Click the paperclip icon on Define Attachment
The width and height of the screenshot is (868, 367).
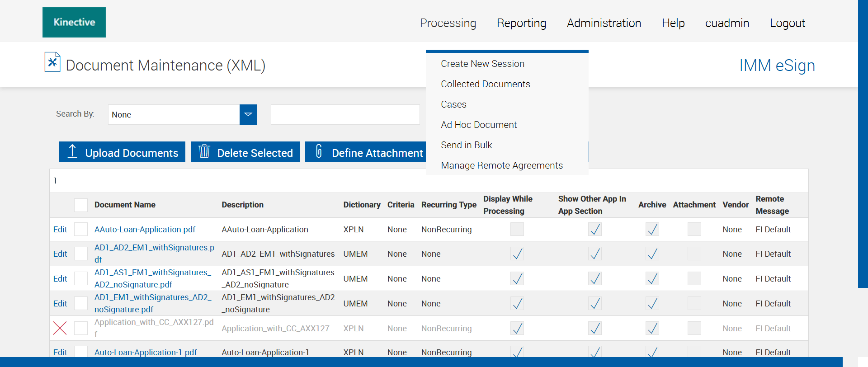pyautogui.click(x=319, y=151)
